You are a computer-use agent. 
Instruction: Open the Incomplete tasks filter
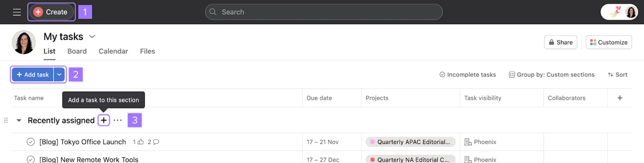[468, 75]
